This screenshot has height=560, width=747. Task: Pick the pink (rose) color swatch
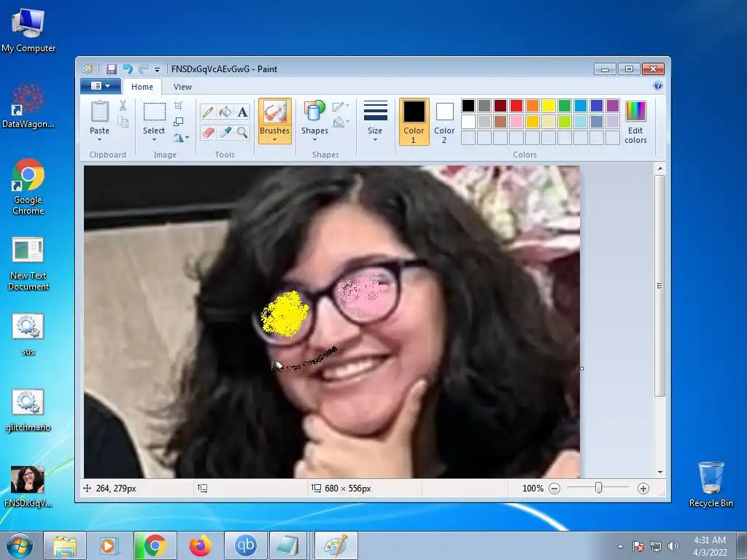[516, 122]
